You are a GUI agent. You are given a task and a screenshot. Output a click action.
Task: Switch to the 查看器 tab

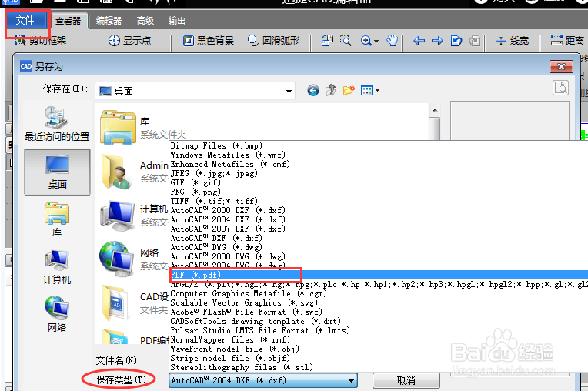(68, 21)
